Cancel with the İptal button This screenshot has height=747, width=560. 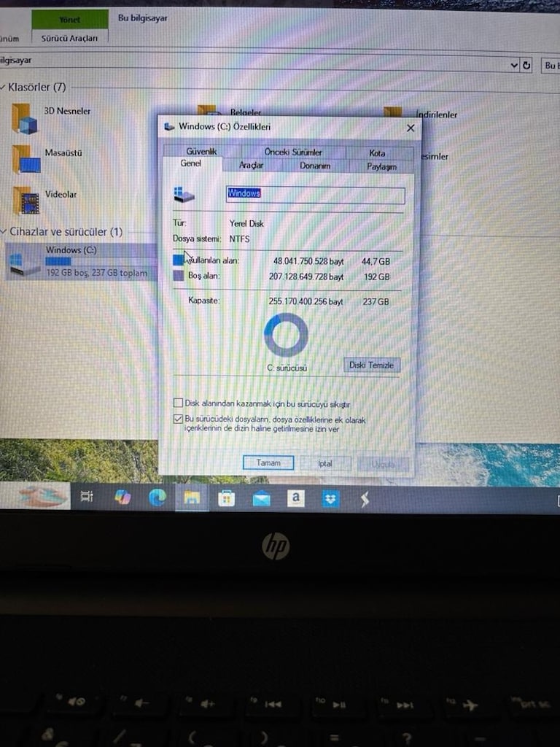325,463
